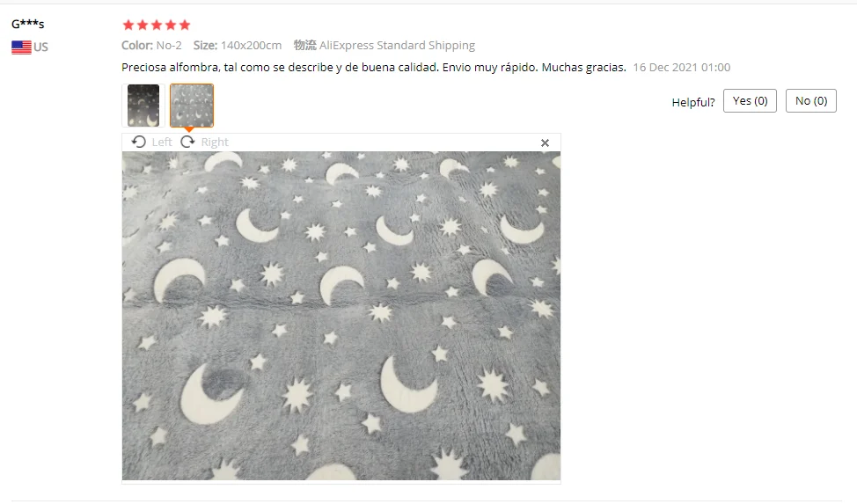Click the US flag icon under the reviewer name
Viewport: 857px width, 504px height.
pyautogui.click(x=21, y=47)
